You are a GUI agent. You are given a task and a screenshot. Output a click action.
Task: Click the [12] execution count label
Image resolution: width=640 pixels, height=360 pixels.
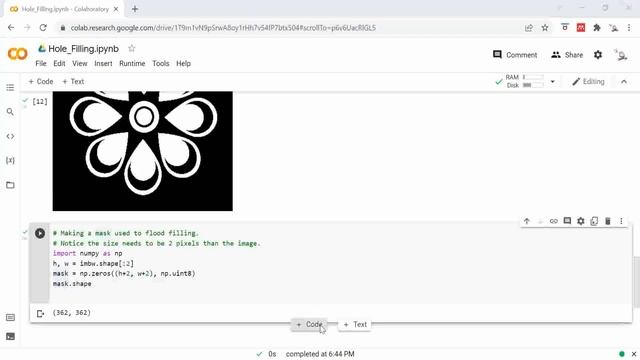[x=40, y=101]
